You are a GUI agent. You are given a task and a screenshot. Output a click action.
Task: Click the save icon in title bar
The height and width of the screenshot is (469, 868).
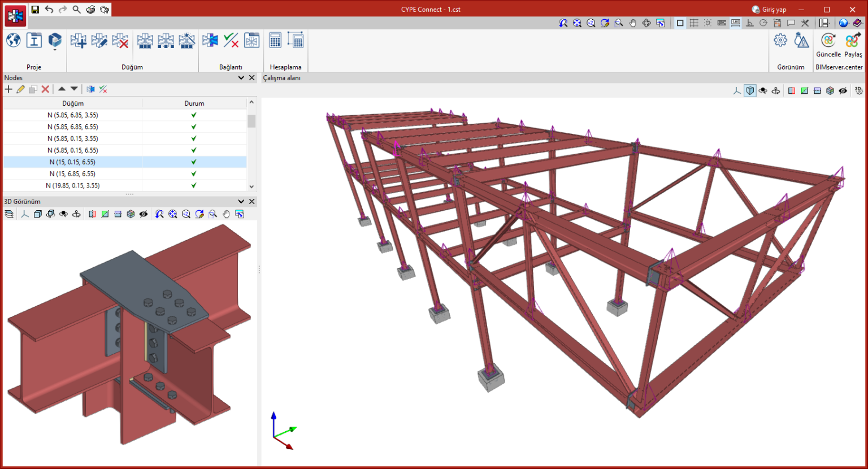tap(35, 10)
